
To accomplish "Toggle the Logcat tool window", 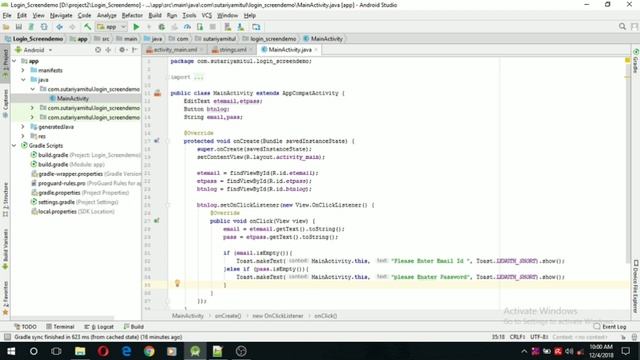I will click(99, 327).
